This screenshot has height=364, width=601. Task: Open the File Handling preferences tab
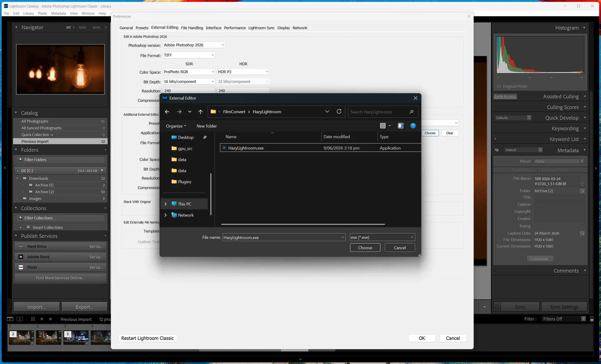192,28
